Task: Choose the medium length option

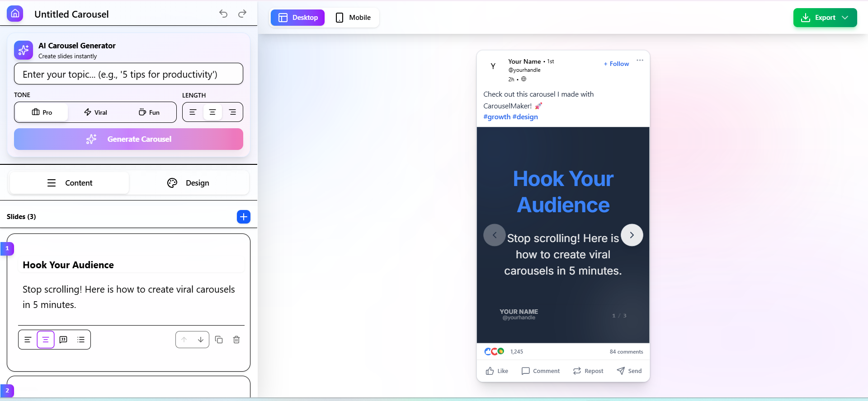Action: point(212,112)
